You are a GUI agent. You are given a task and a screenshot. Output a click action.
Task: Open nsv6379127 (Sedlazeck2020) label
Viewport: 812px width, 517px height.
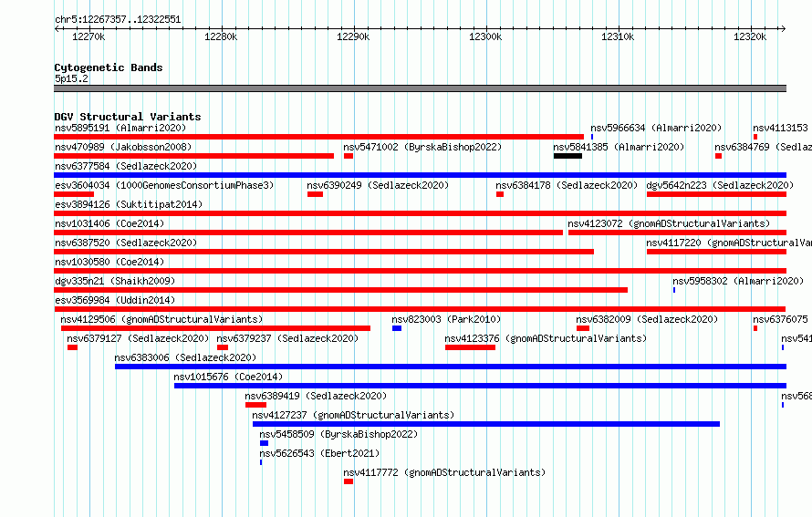(x=138, y=338)
